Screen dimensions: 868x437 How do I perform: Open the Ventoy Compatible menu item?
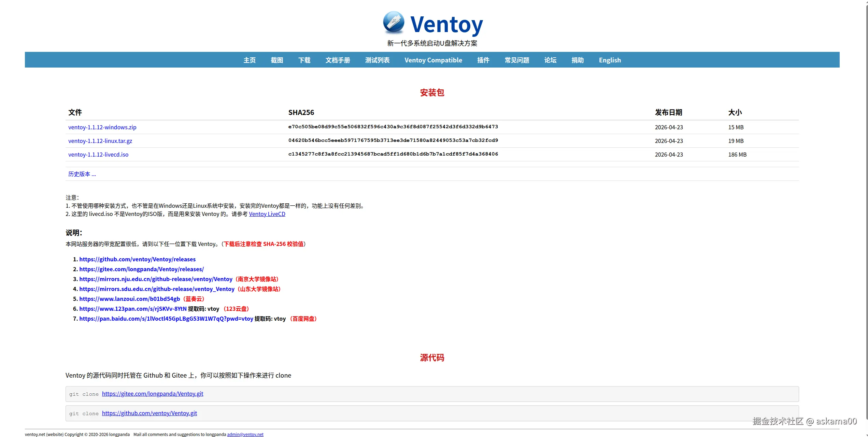433,60
